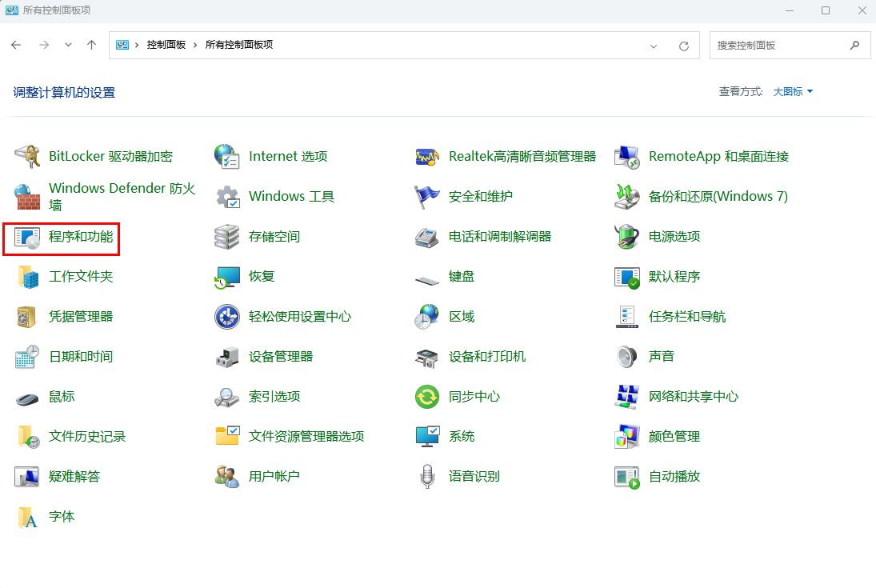
Task: Open 鼠标 mouse icon
Action: [x=27, y=398]
